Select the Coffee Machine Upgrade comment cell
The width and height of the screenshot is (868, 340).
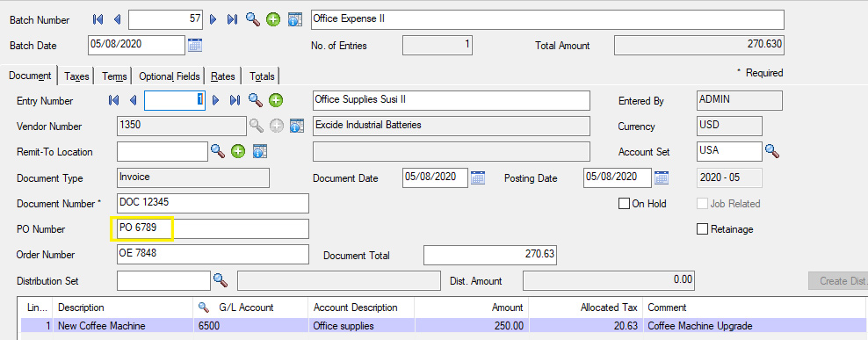(x=755, y=326)
